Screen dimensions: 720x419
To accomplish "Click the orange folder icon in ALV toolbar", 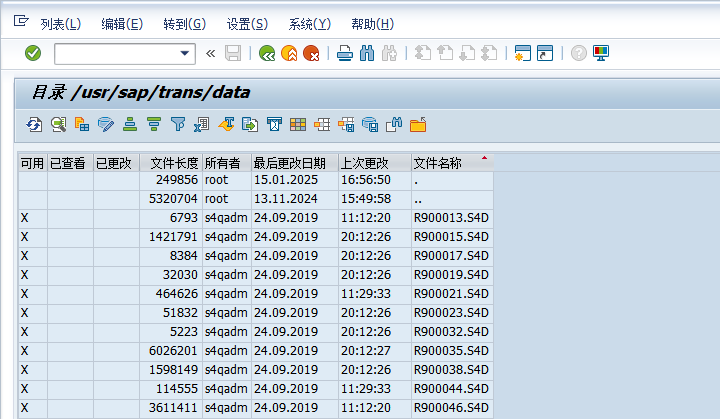I will point(418,125).
